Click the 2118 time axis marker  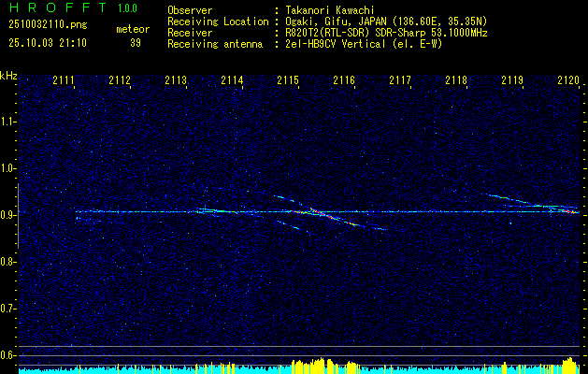click(x=456, y=80)
